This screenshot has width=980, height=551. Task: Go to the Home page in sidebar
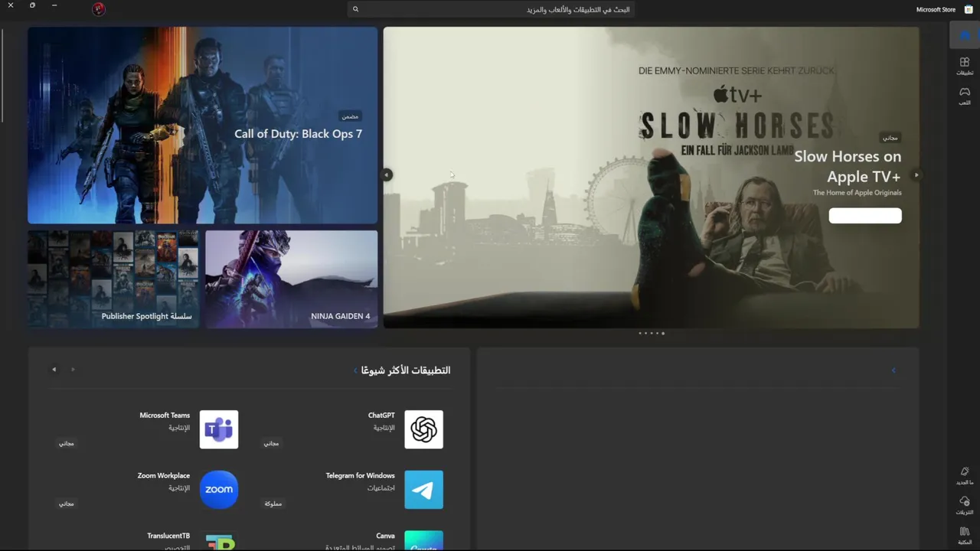[965, 34]
